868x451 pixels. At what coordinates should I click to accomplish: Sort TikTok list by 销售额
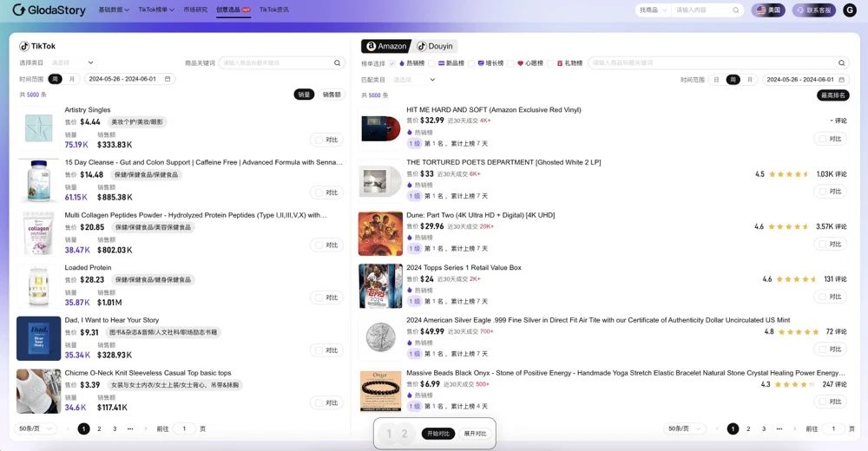coord(332,95)
